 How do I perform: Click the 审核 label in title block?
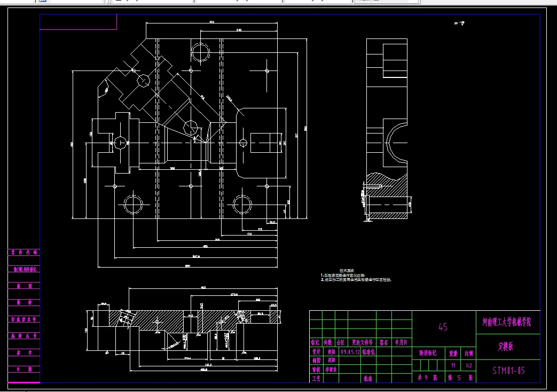[x=316, y=370]
